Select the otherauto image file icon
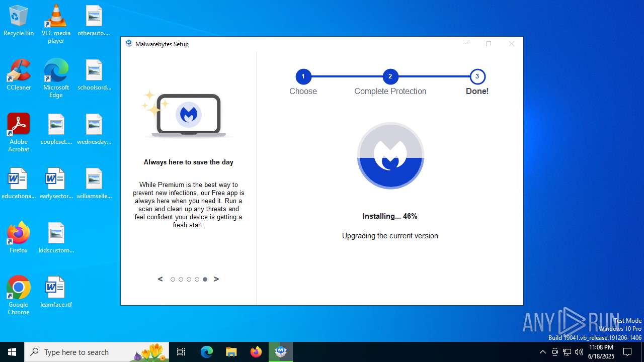644x362 pixels. pyautogui.click(x=94, y=21)
